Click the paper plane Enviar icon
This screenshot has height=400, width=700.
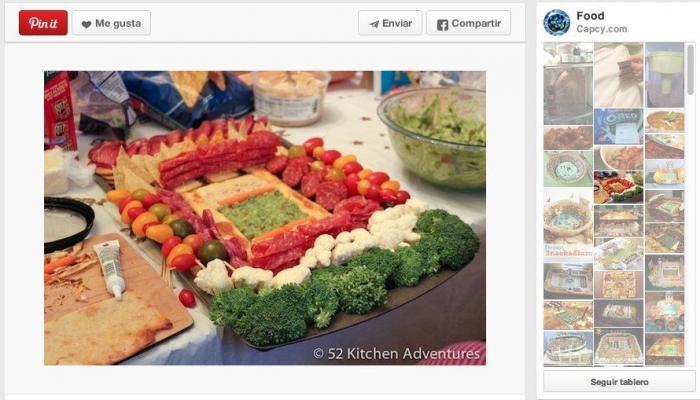pyautogui.click(x=374, y=24)
